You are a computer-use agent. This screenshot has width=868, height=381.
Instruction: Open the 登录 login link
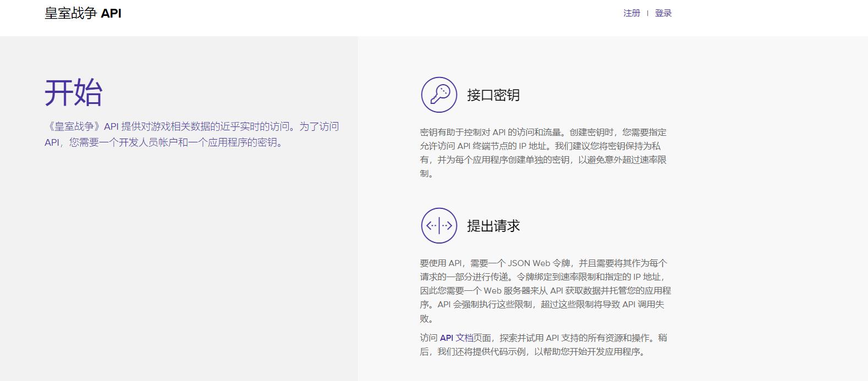[x=663, y=13]
